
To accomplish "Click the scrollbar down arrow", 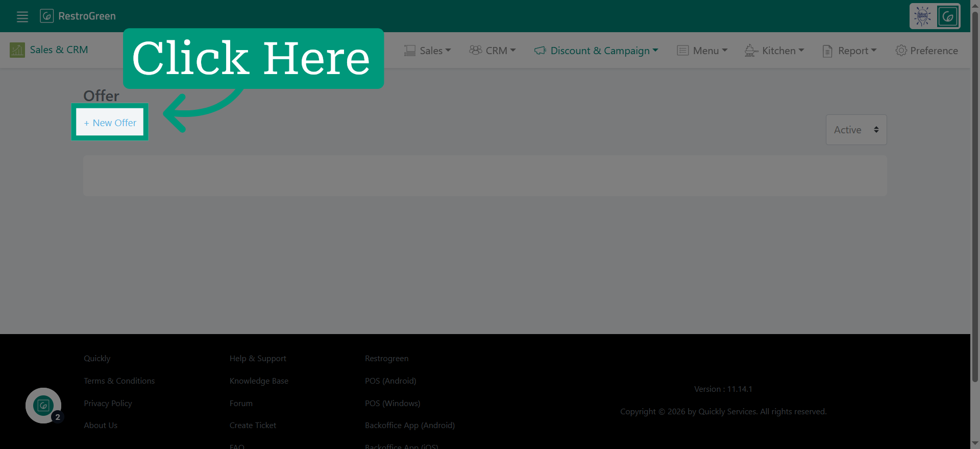I will click(x=975, y=444).
